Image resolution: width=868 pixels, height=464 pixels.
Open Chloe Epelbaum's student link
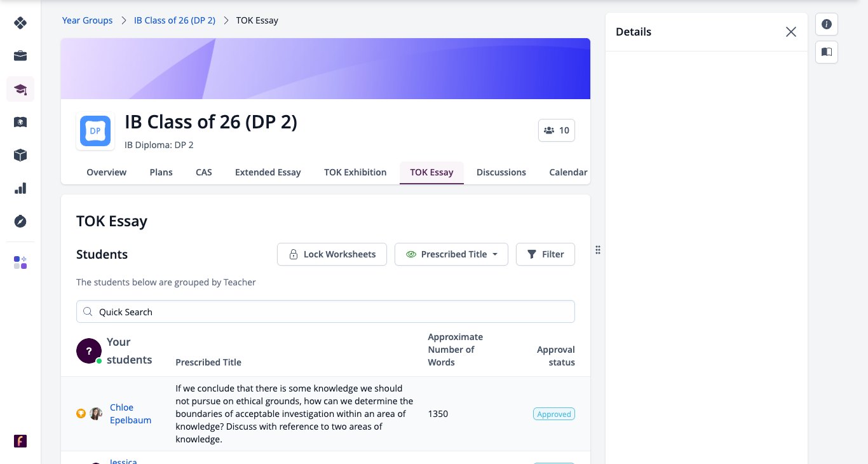pos(130,414)
